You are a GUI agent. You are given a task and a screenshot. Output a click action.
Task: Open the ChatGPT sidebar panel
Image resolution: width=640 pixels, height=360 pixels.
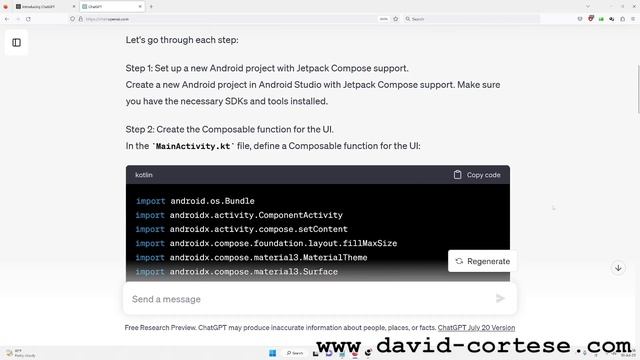pos(16,42)
